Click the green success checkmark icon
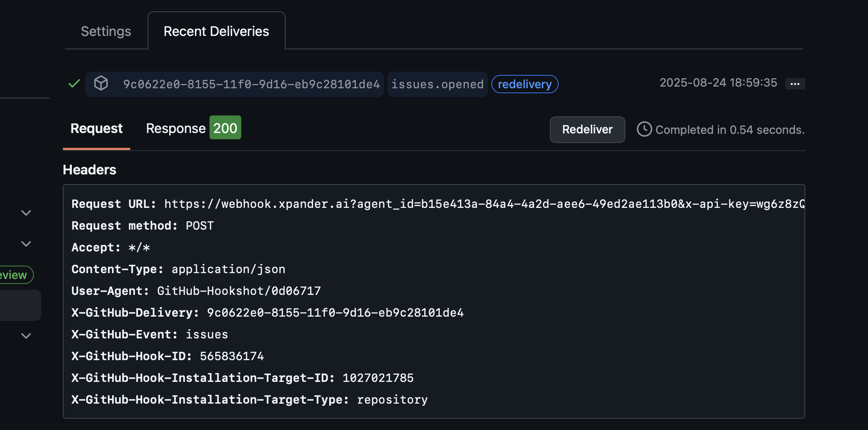 click(x=74, y=84)
